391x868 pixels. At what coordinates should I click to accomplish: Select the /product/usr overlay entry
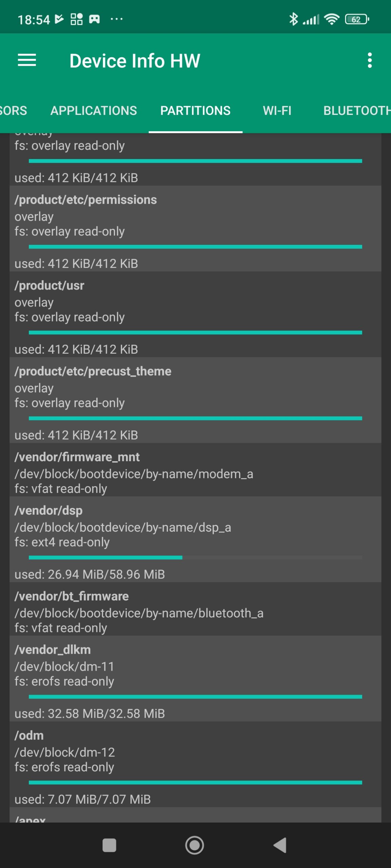pyautogui.click(x=195, y=314)
